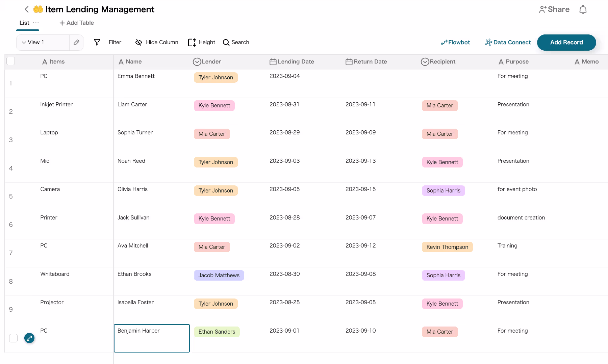Screen dimensions: 608x364
Task: Open Search magnifier tool
Action: (x=226, y=43)
